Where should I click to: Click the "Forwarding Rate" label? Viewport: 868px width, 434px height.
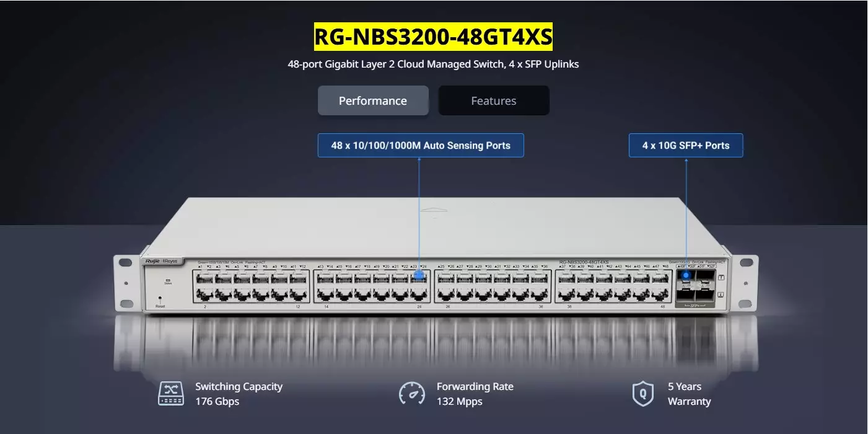click(x=475, y=386)
